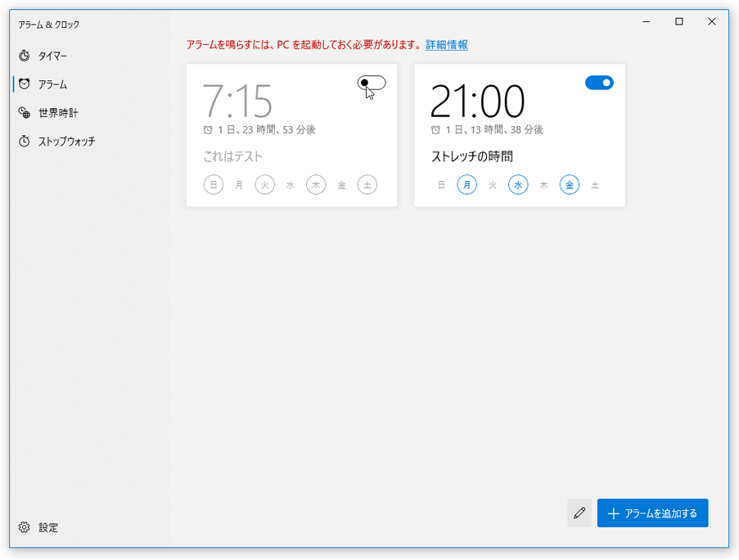
Task: Minimize the Alarms & Clock window
Action: pyautogui.click(x=647, y=21)
